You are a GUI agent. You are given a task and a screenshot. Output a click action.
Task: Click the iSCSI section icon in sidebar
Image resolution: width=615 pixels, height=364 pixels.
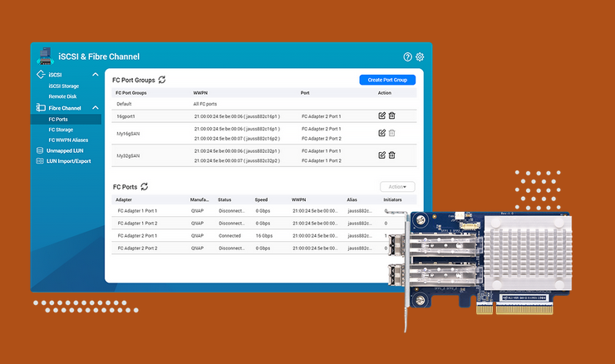41,75
